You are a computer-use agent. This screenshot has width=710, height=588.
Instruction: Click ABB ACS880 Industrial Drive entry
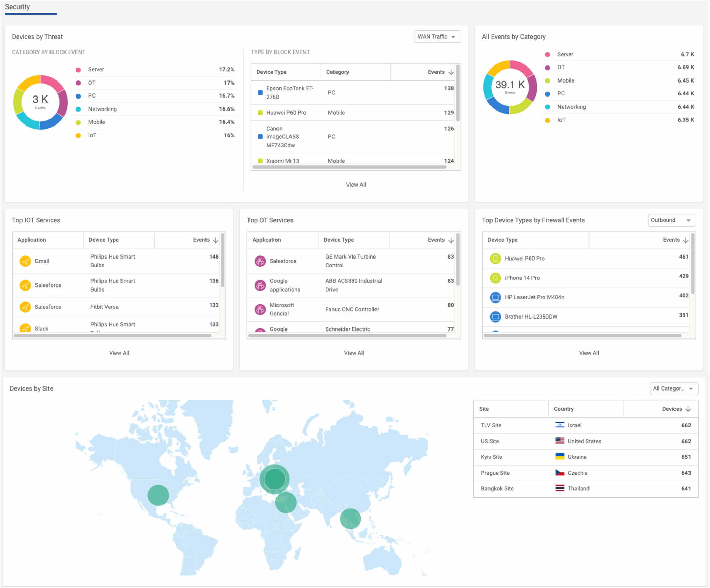click(x=354, y=285)
